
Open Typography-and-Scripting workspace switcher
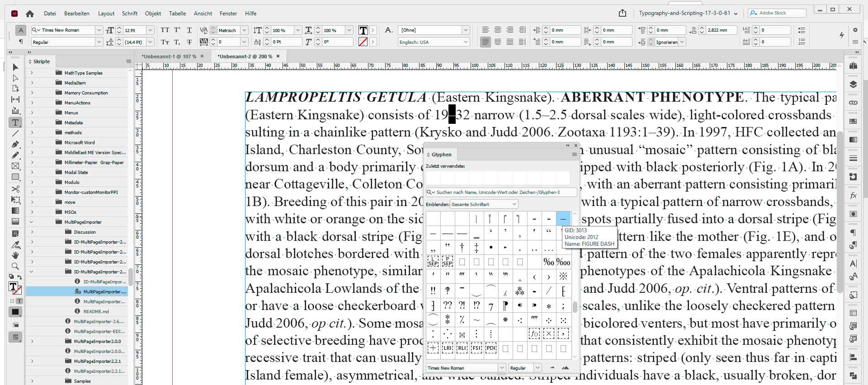pyautogui.click(x=688, y=13)
